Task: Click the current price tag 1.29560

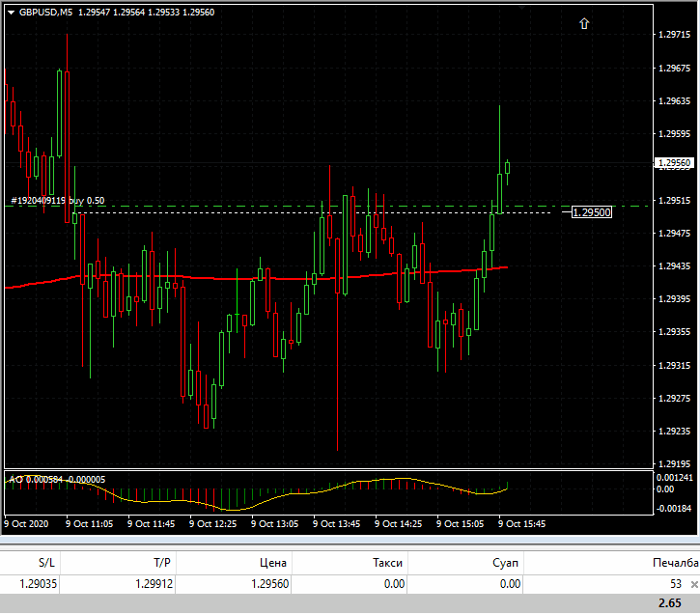Action: (674, 163)
